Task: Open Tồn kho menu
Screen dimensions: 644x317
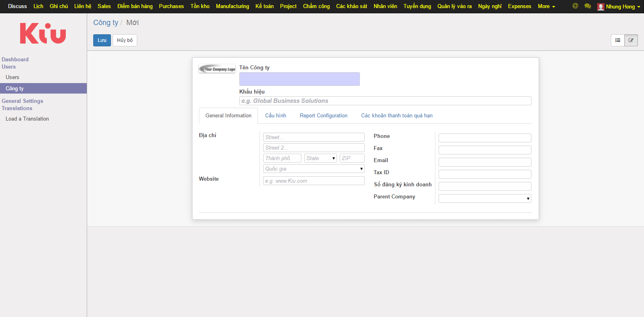Action: pos(200,6)
